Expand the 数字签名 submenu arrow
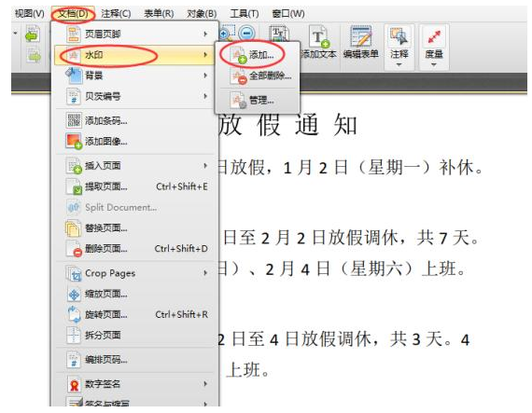Viewport: 532px width, 413px height. (x=205, y=384)
